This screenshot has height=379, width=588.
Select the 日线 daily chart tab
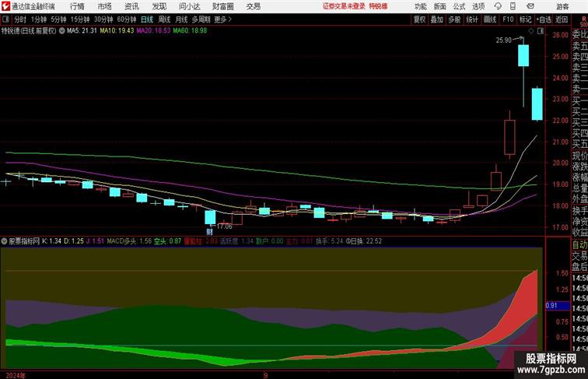[147, 19]
